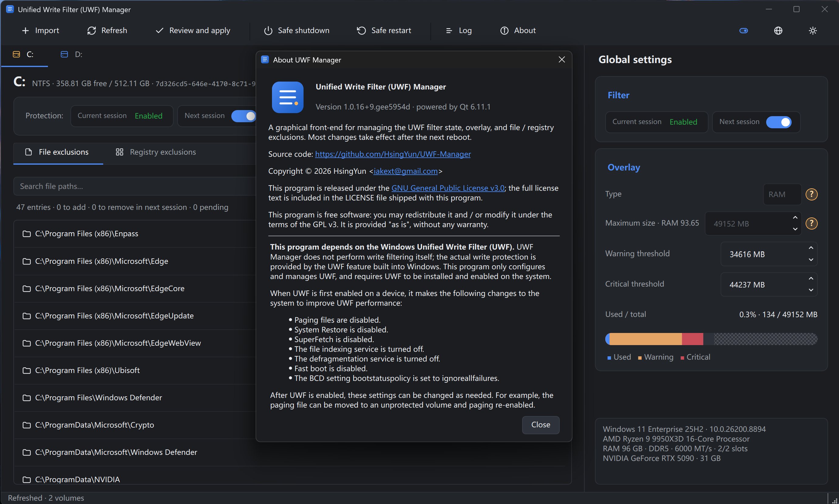Click folder icon for ProgramData\NVIDIA row
Image resolution: width=839 pixels, height=504 pixels.
(x=26, y=479)
